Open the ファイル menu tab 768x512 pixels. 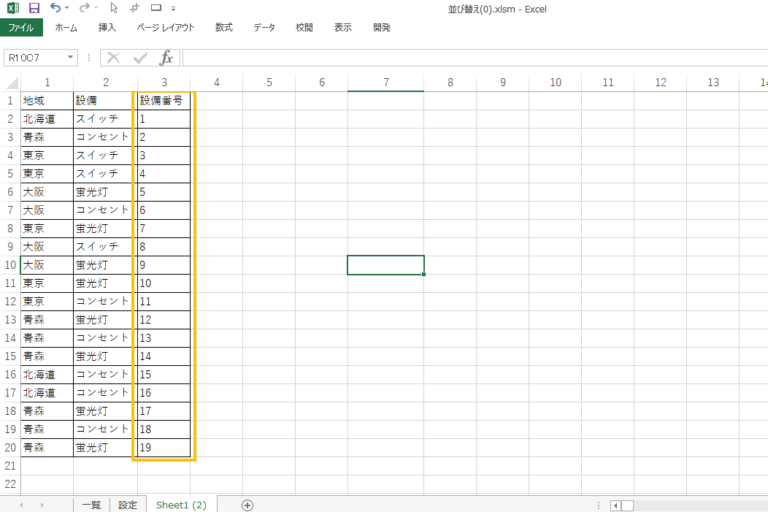(21, 27)
